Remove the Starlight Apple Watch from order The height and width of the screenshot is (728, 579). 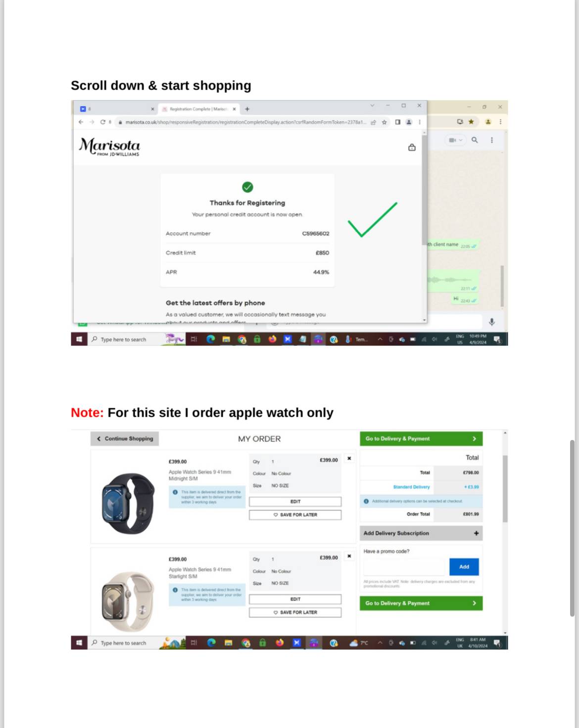[349, 556]
